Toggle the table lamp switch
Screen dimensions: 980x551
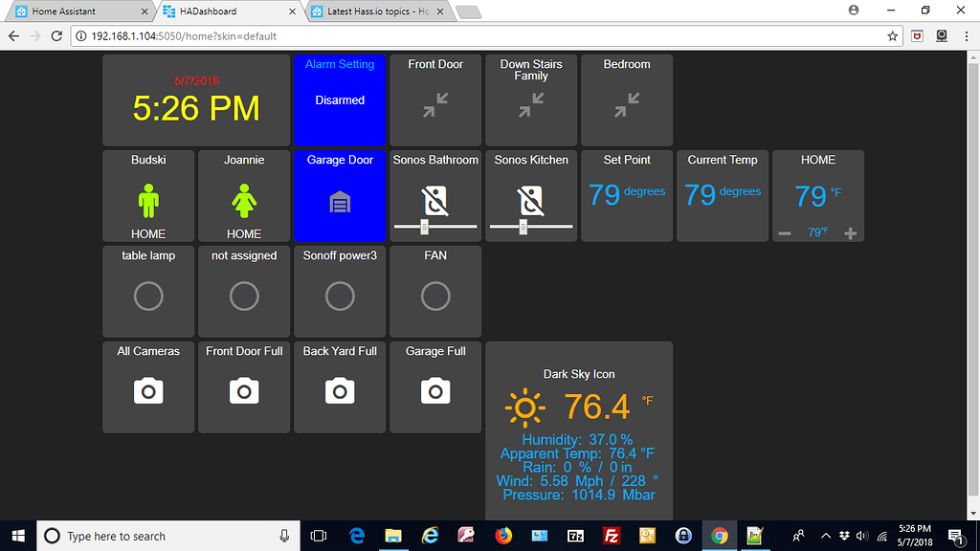(148, 297)
